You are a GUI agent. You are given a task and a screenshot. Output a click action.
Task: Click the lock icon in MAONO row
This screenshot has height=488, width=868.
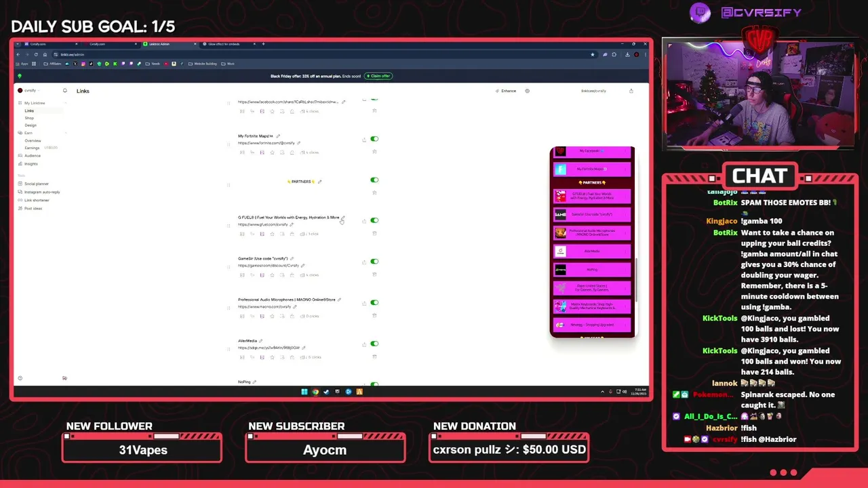pyautogui.click(x=292, y=316)
